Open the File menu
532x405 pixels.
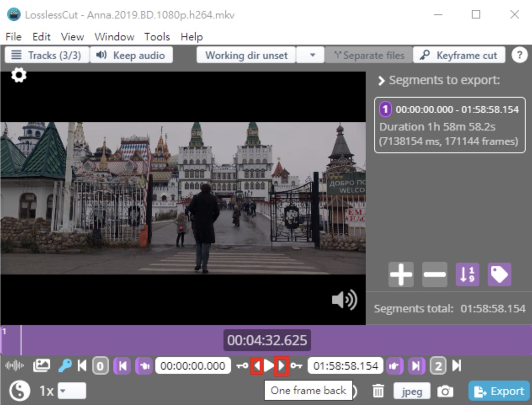13,37
